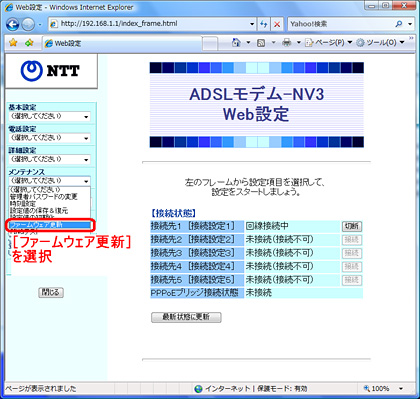The image size is (420, 399).
Task: Open the ツール(O) toolbar menu
Action: tap(380, 43)
